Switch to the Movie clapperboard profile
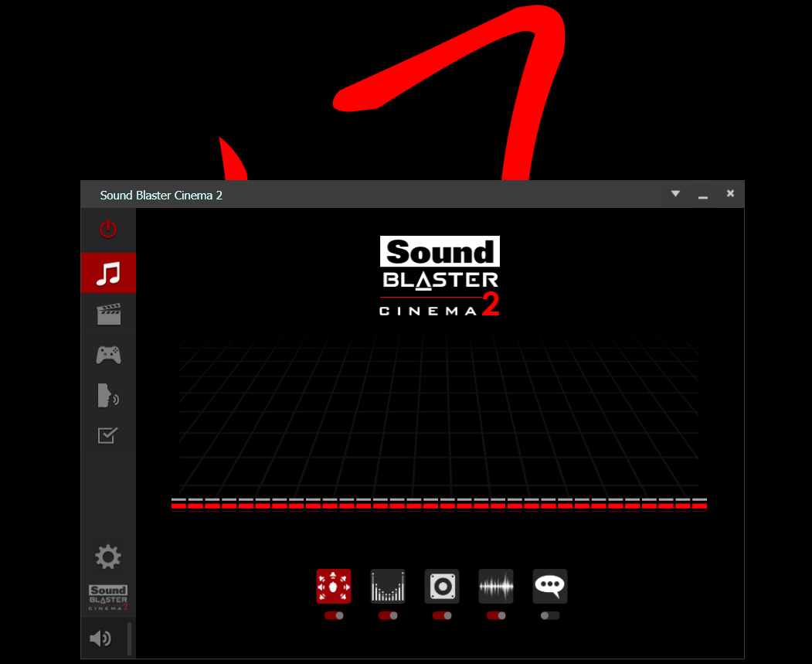812x664 pixels. (x=108, y=314)
